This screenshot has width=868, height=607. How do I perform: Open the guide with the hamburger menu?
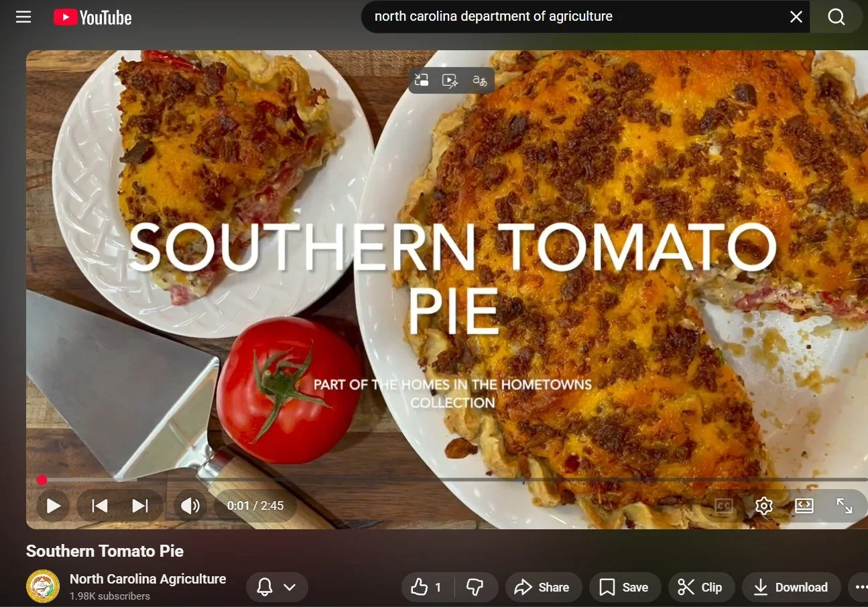click(x=23, y=17)
